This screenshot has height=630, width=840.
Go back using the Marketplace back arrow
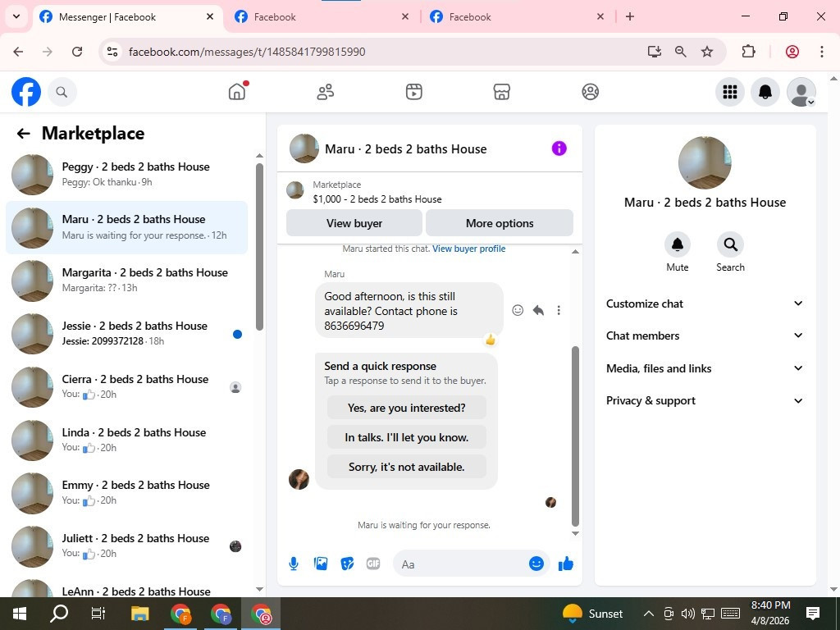click(x=23, y=134)
